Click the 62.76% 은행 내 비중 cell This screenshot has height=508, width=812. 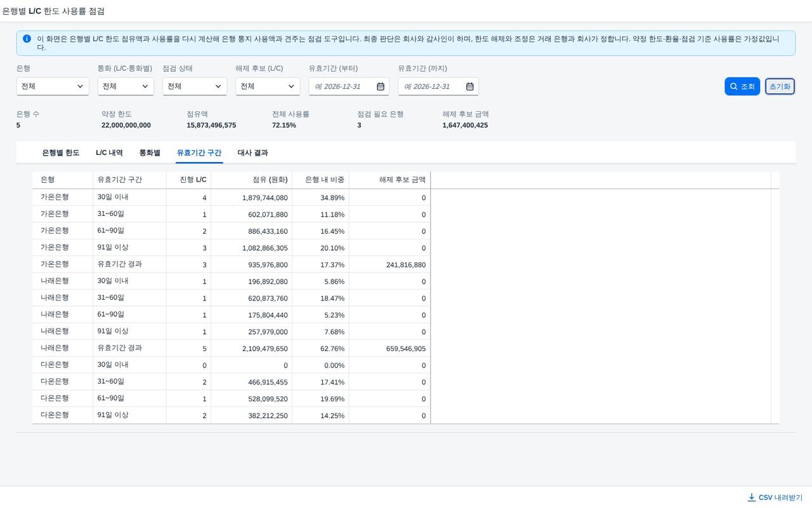click(320, 349)
